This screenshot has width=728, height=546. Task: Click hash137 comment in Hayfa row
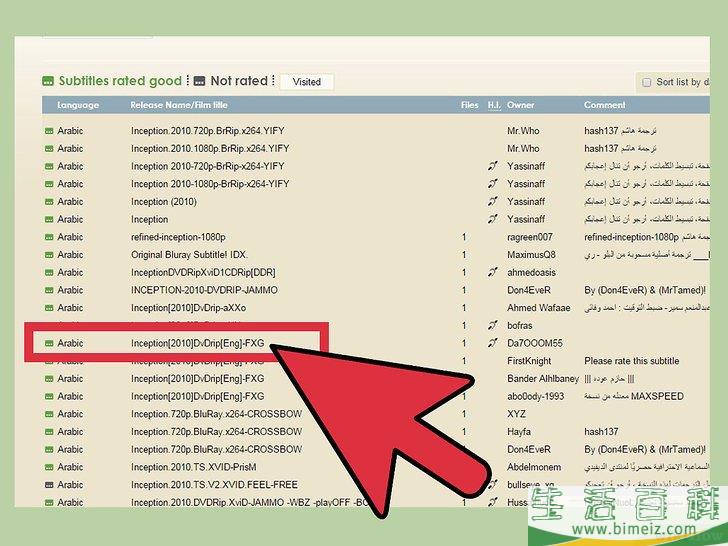(x=601, y=432)
